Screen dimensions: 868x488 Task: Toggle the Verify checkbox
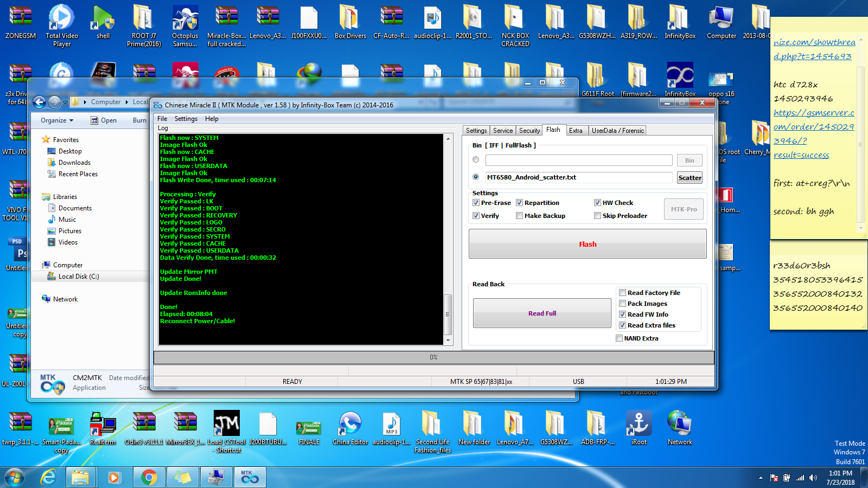[476, 216]
